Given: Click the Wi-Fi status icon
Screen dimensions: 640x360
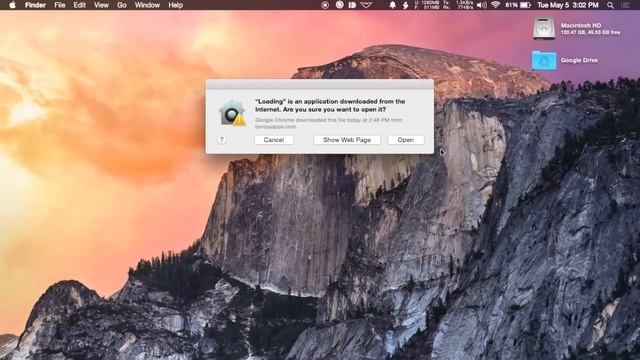Looking at the screenshot, I should [496, 5].
